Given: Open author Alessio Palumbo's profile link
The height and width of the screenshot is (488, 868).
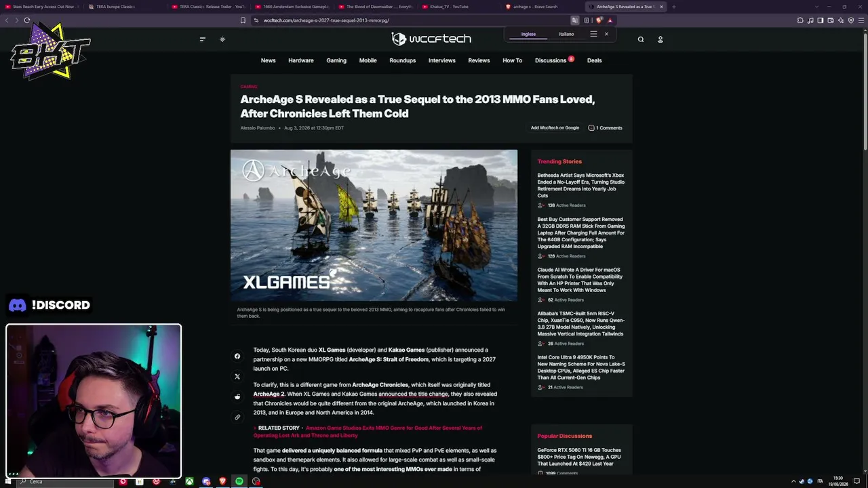Looking at the screenshot, I should coord(258,128).
